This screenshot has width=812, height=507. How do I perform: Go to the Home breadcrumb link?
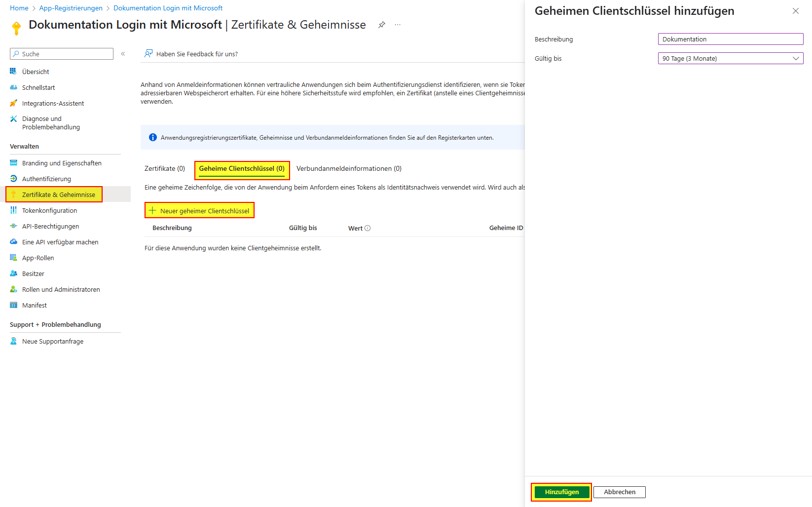19,8
